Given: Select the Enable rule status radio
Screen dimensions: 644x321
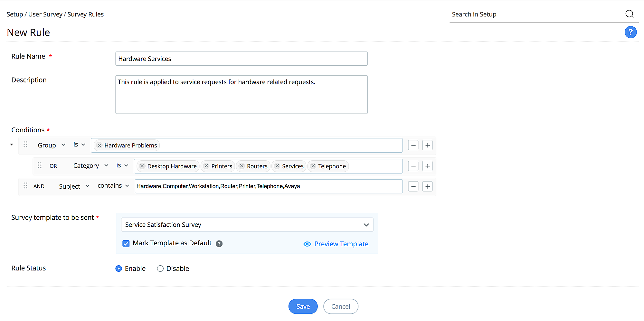Looking at the screenshot, I should coord(119,269).
